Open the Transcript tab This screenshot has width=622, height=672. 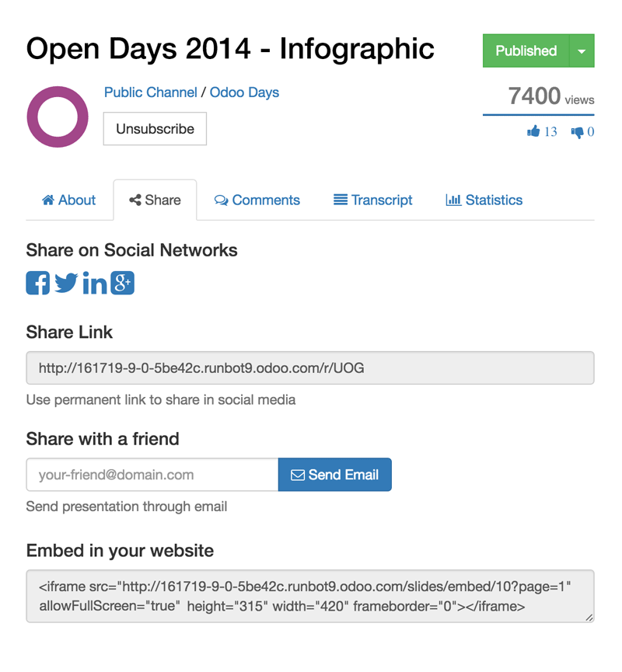pos(372,200)
